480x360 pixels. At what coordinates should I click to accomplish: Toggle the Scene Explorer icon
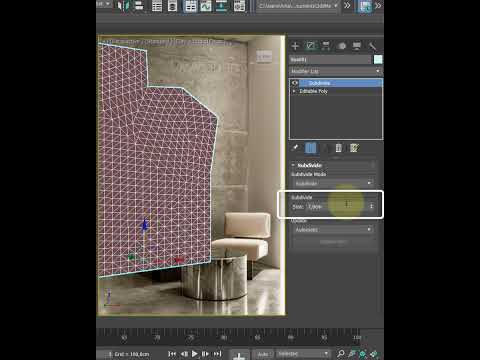(157, 6)
